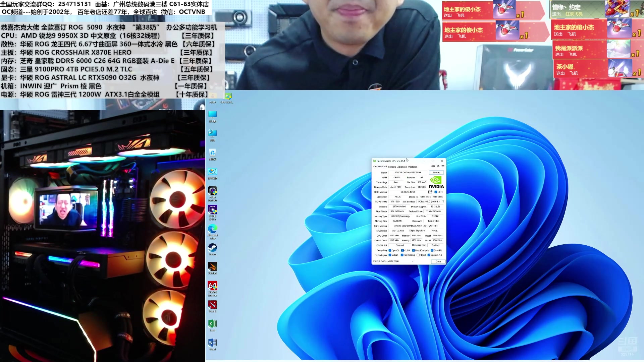Launch CPUID CPU-Z shortcut
Image resolution: width=644 pixels, height=362 pixels.
(212, 213)
